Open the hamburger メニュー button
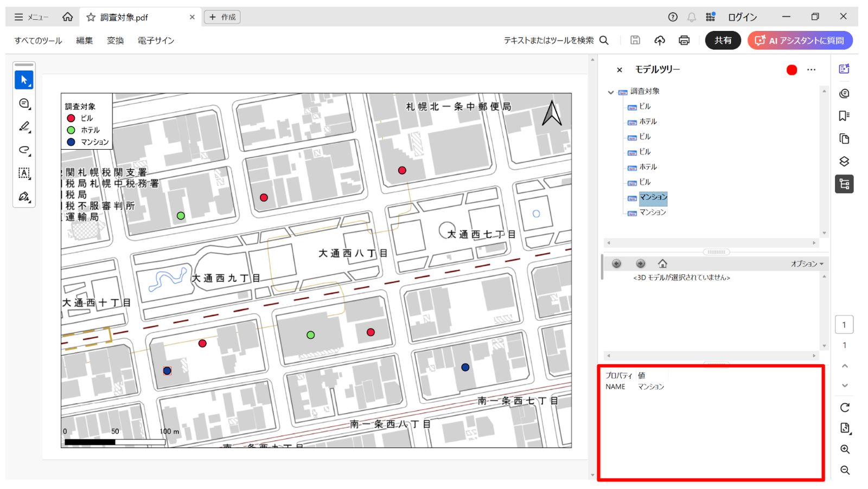The height and width of the screenshot is (489, 868). (x=31, y=17)
